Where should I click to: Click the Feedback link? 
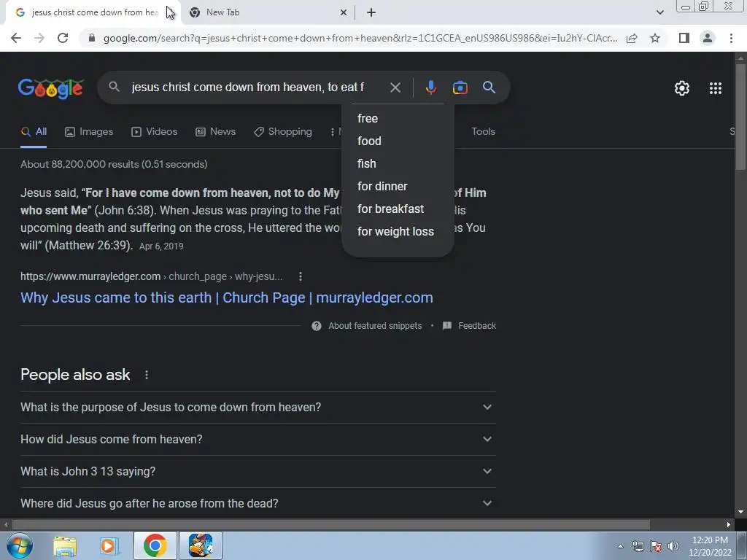point(477,326)
